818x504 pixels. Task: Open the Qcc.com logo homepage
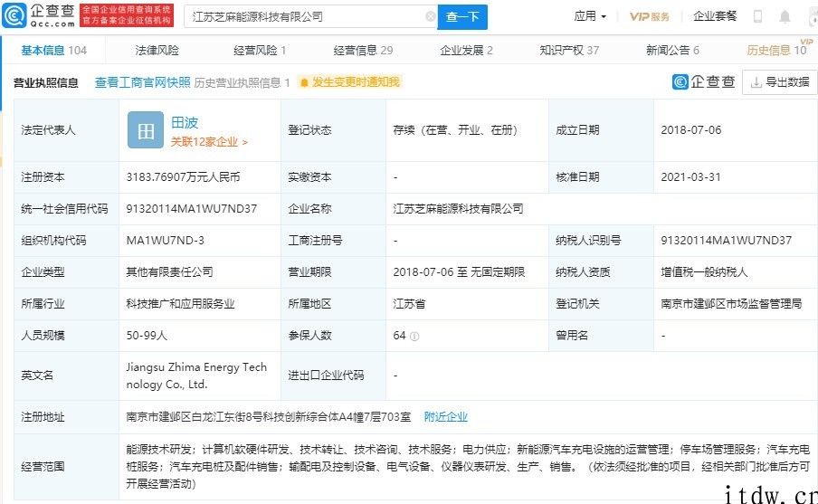[x=39, y=15]
